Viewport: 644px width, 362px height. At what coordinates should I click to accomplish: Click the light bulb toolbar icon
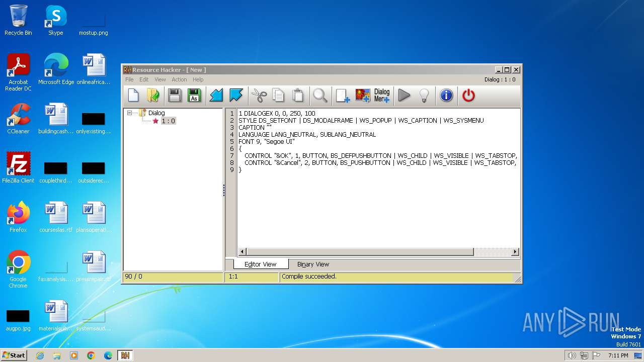pos(424,95)
